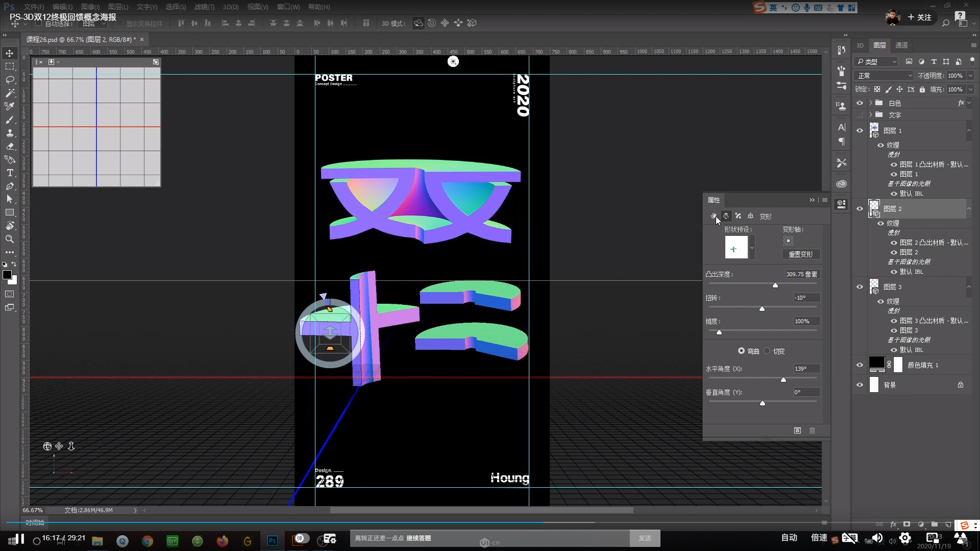This screenshot has width=980, height=551.
Task: Select the Move tool in the toolbox
Action: pos(10,53)
